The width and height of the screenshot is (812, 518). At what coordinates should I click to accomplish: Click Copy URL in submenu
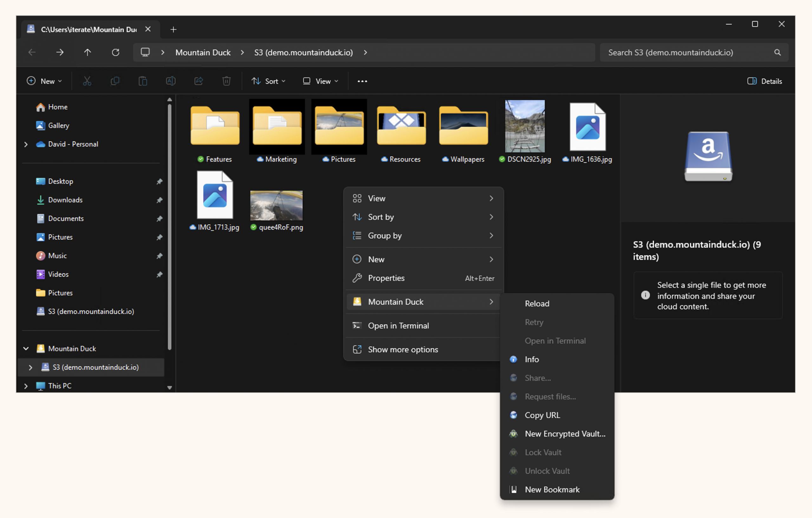click(557, 415)
